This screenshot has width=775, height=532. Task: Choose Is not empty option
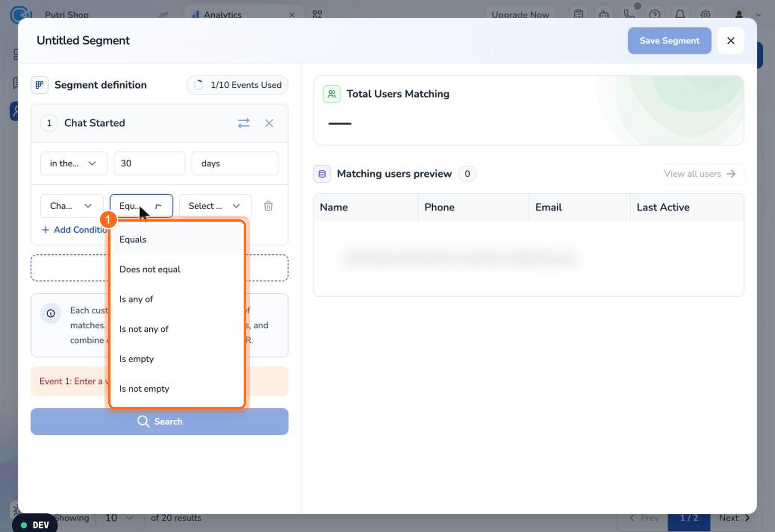point(177,389)
